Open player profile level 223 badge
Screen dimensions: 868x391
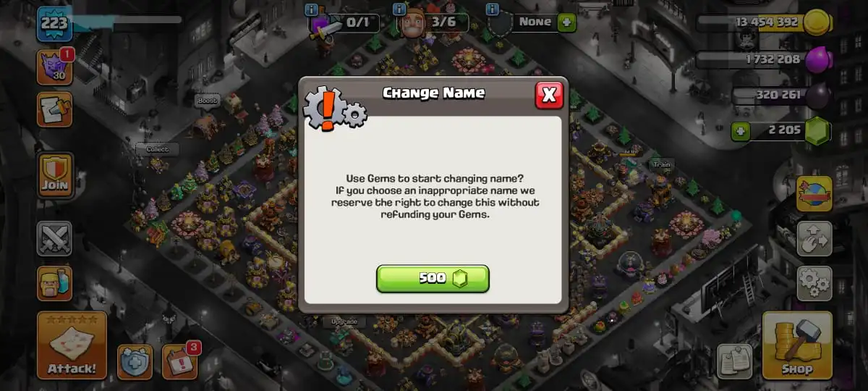[54, 24]
